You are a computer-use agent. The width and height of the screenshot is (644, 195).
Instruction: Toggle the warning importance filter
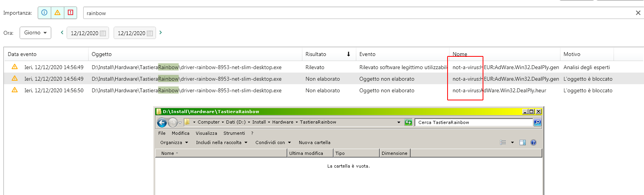pyautogui.click(x=57, y=13)
